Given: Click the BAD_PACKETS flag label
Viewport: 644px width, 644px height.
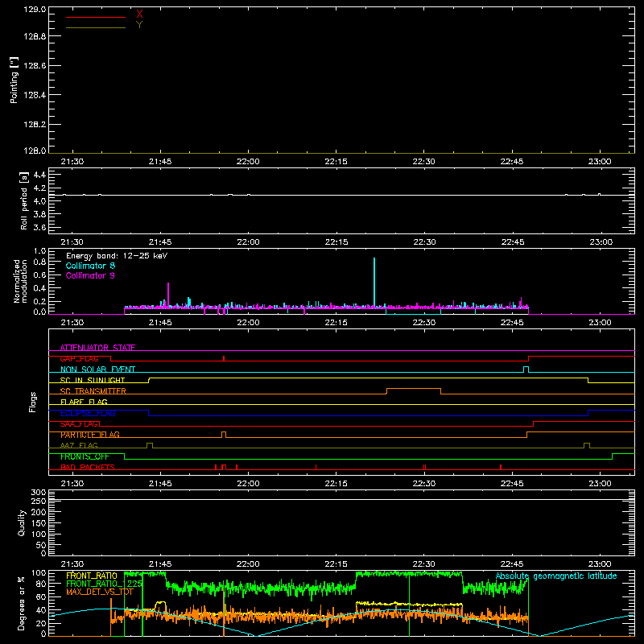Looking at the screenshot, I should (x=88, y=467).
